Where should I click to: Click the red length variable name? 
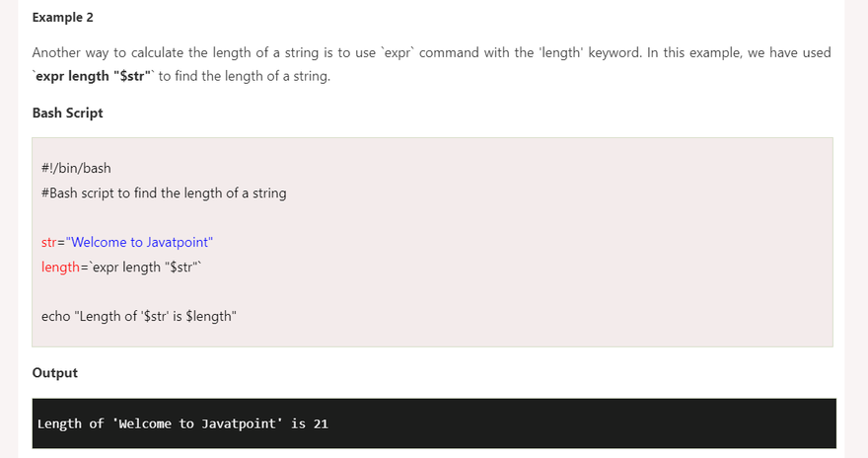click(60, 267)
